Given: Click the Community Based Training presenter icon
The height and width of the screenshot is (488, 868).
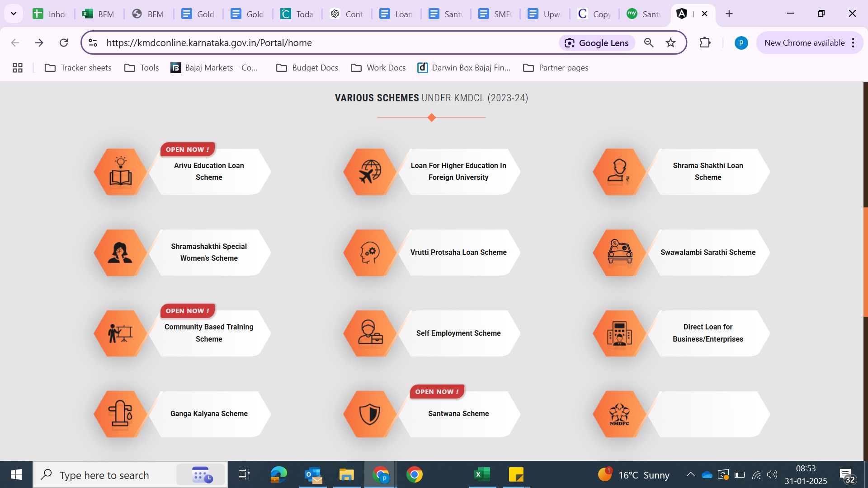Looking at the screenshot, I should tap(120, 333).
